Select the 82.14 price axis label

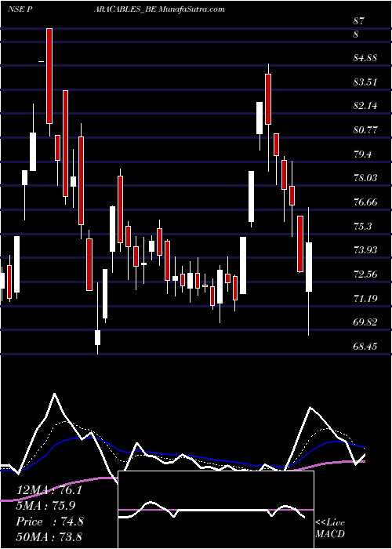365,106
